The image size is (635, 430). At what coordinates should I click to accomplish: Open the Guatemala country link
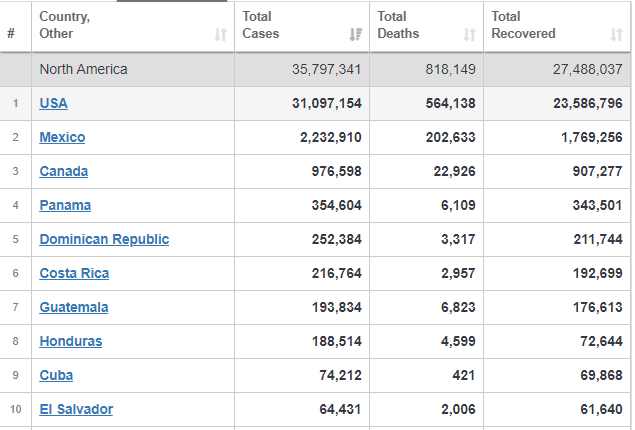[74, 307]
